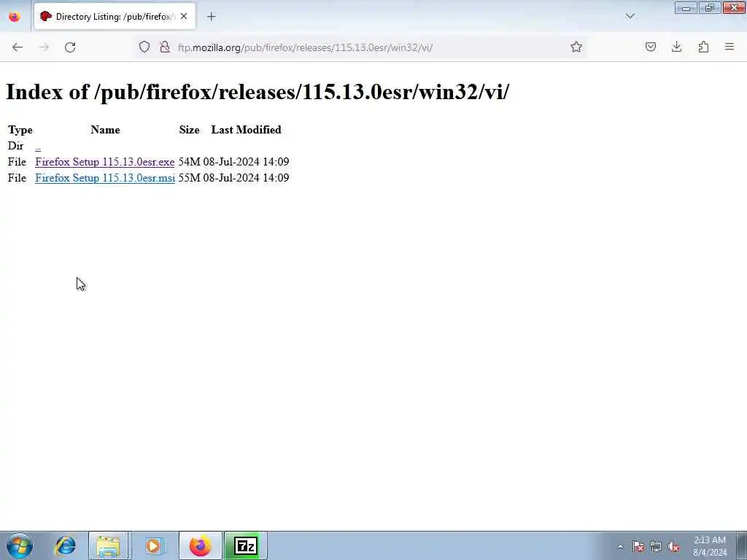Open Action Center flag tray icon

point(638,546)
